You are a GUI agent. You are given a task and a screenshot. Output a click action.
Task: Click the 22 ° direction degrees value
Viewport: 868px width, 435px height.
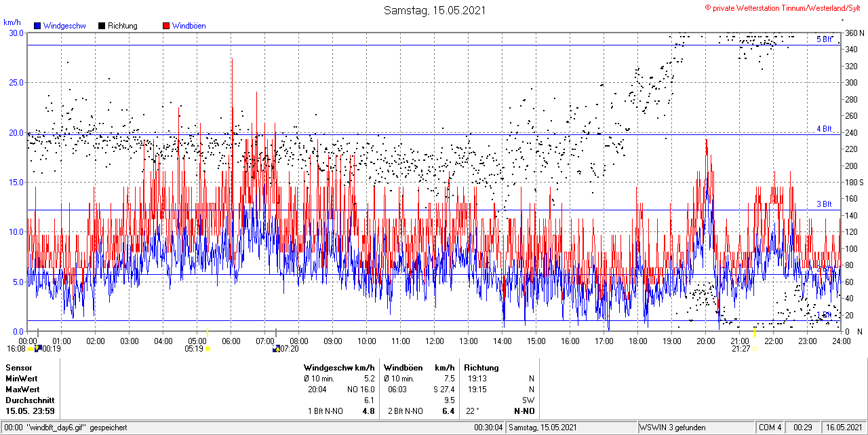(x=473, y=411)
